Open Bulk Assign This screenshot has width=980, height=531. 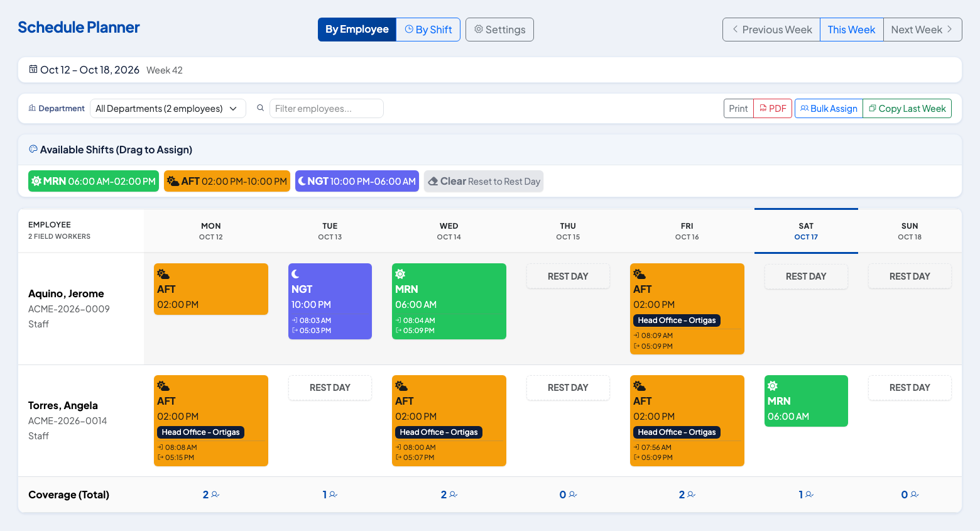pos(829,108)
